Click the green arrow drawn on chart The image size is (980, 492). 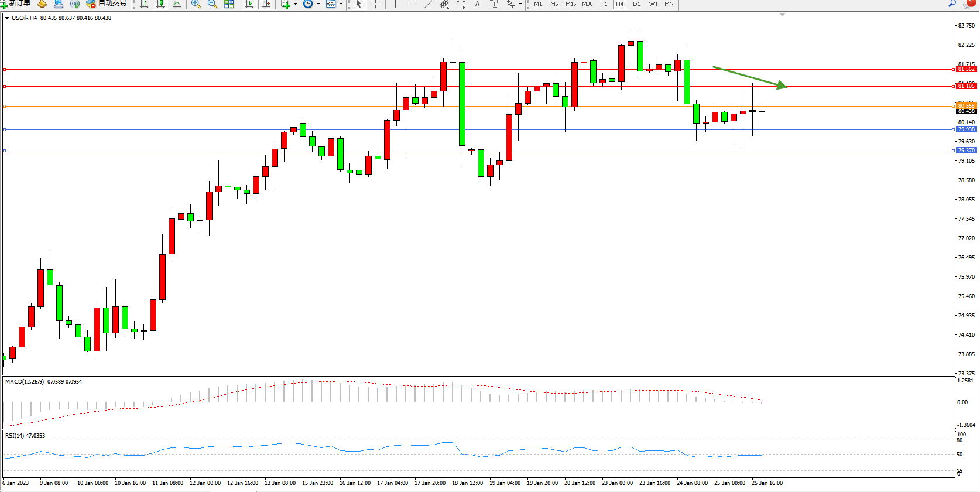click(x=749, y=77)
